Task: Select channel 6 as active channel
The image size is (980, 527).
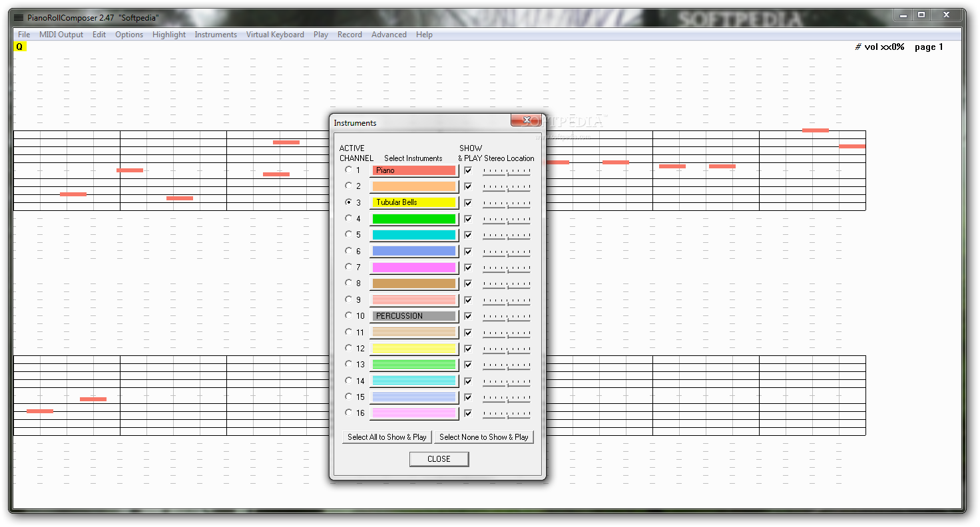Action: pyautogui.click(x=348, y=251)
